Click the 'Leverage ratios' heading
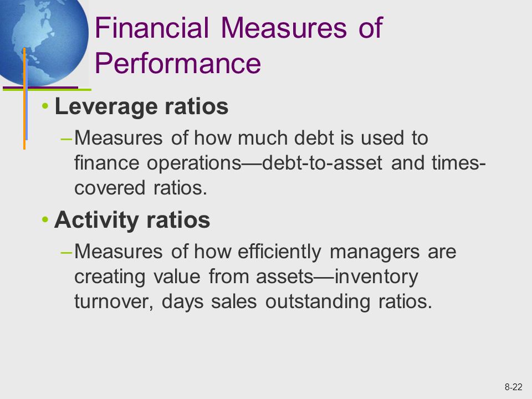532x399 pixels. click(x=141, y=106)
